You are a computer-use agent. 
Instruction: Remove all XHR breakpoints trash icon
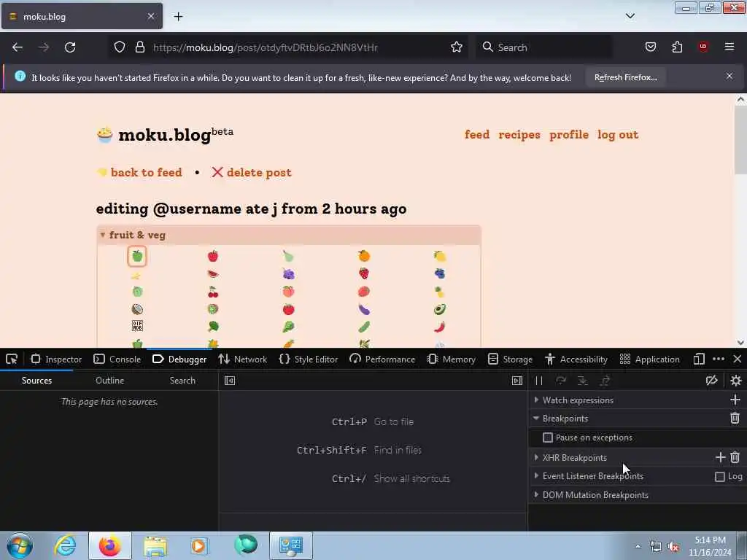point(735,458)
